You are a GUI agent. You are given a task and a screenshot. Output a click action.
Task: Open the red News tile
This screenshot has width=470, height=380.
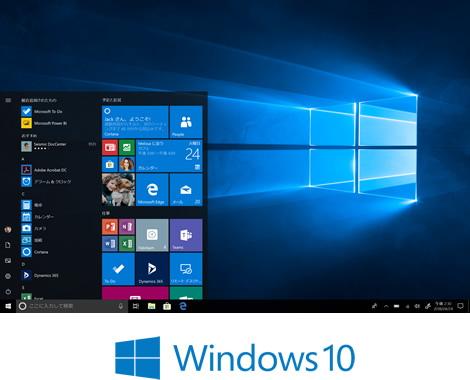(x=110, y=147)
